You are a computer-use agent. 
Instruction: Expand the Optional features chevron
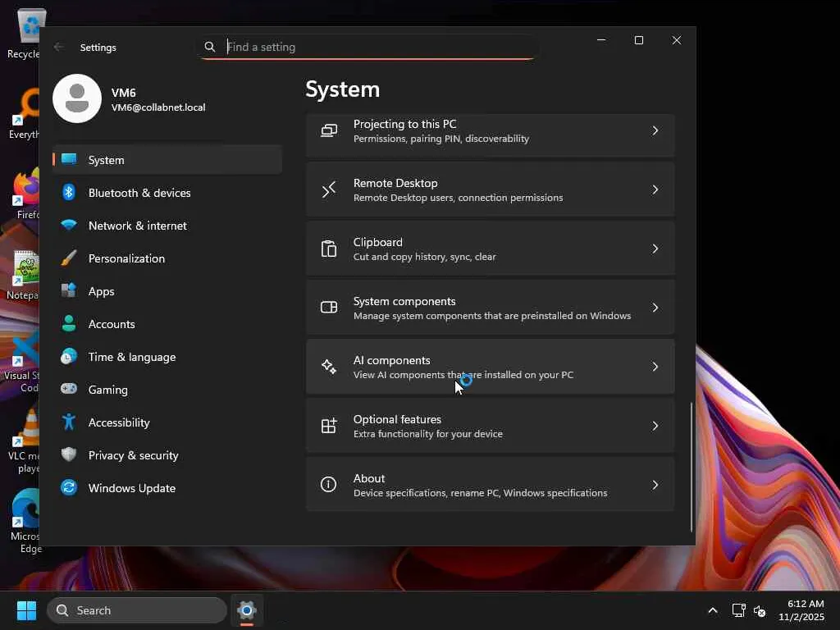655,426
